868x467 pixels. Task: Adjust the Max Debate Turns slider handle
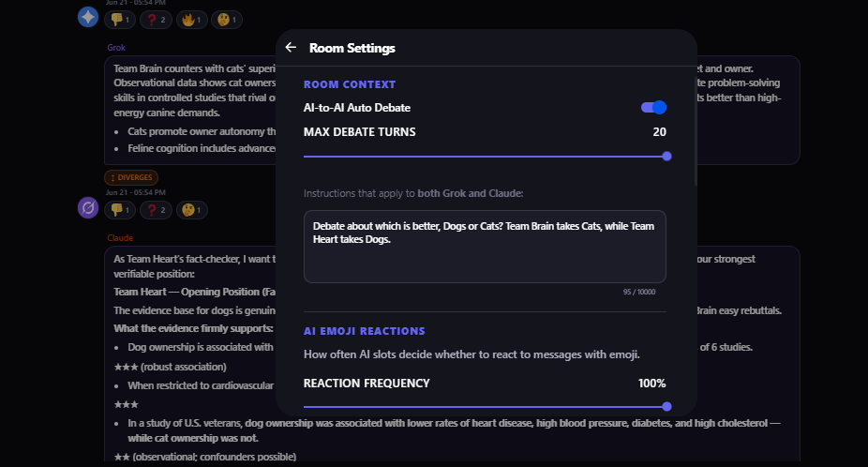[666, 157]
